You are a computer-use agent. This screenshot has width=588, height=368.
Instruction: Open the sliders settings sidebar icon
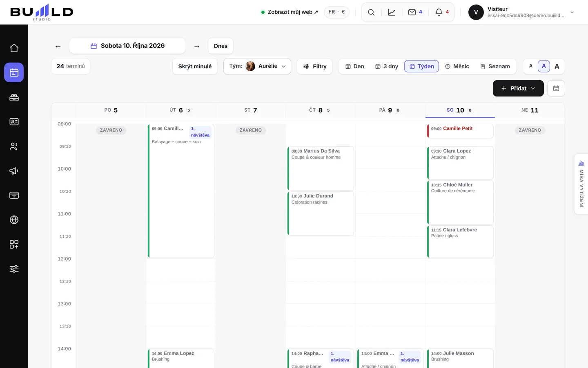tap(14, 269)
